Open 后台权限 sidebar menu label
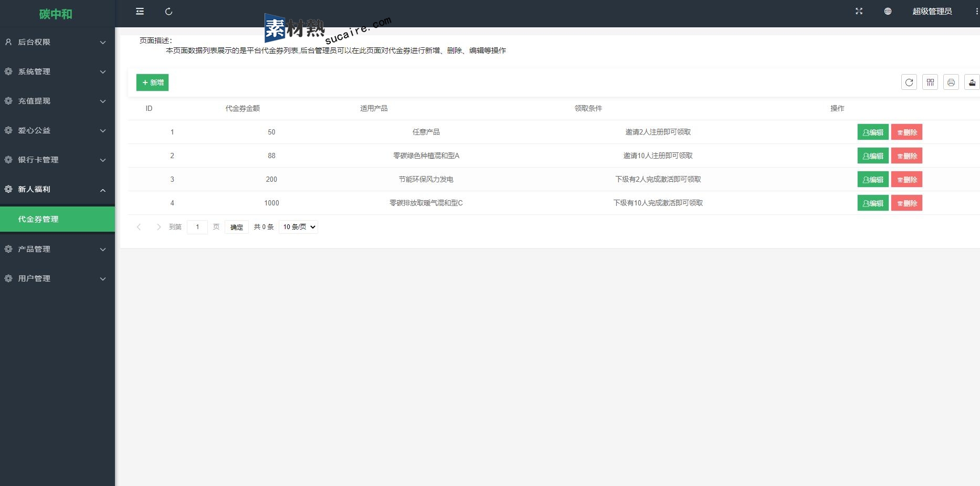This screenshot has height=486, width=980. tap(34, 42)
